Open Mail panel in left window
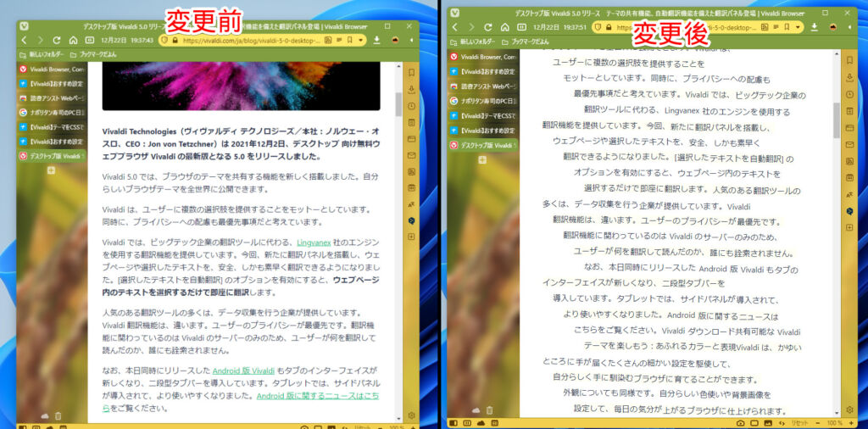The height and width of the screenshot is (429, 868). point(411,155)
